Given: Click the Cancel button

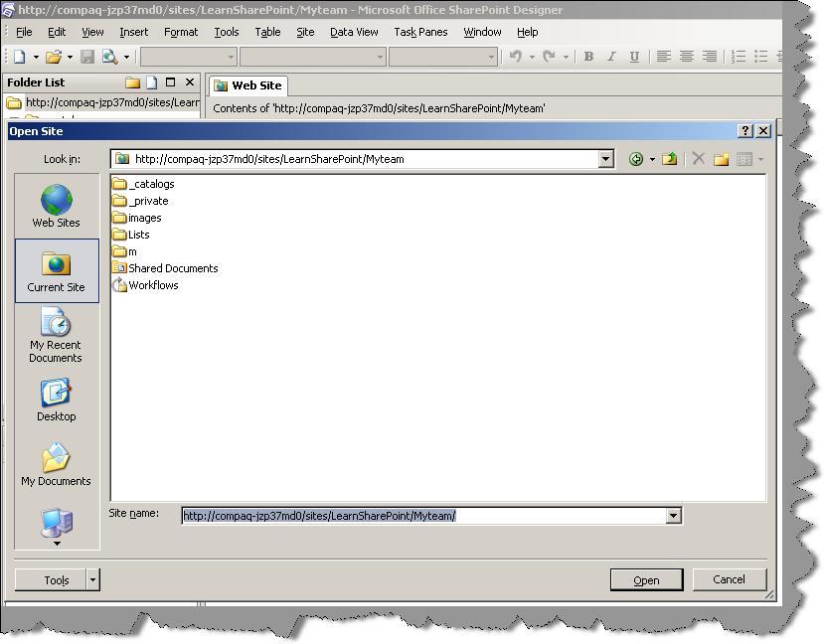Looking at the screenshot, I should (x=730, y=579).
